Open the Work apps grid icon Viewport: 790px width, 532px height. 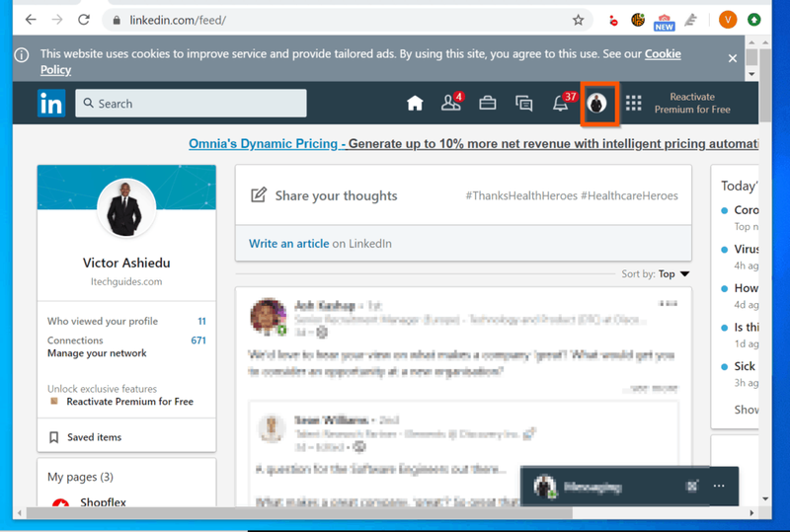[x=633, y=104]
